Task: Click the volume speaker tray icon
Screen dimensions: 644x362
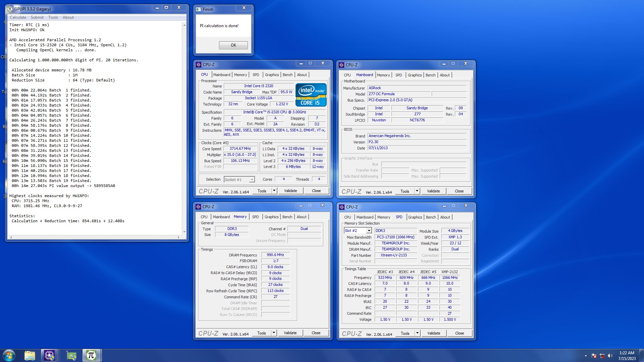Action: pos(610,356)
